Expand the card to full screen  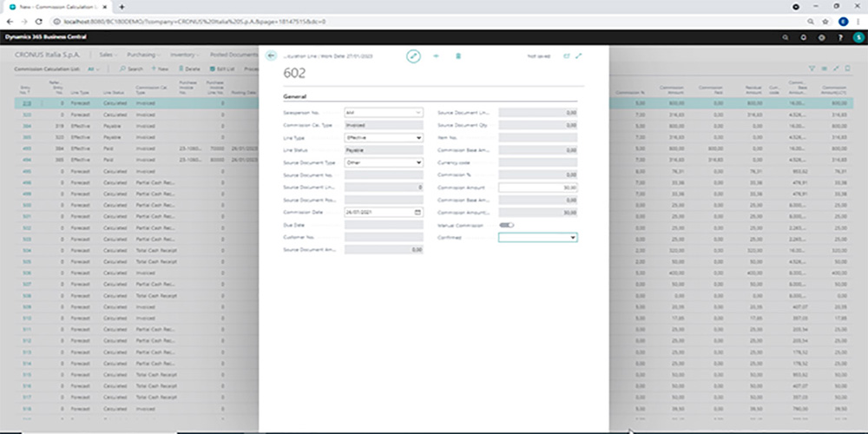579,56
